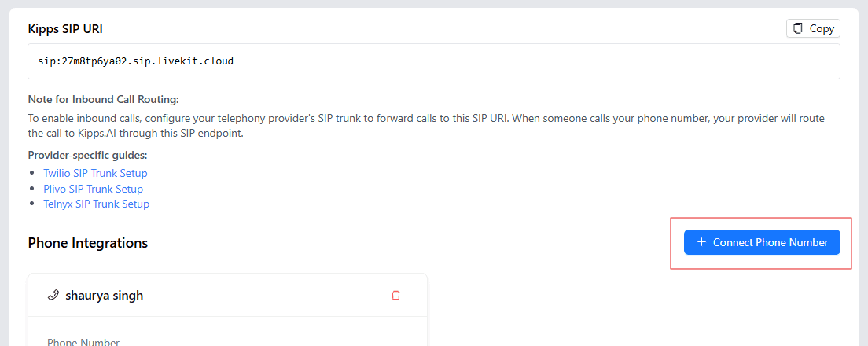Select the shaurya singh integration name
The height and width of the screenshot is (346, 868).
click(104, 296)
